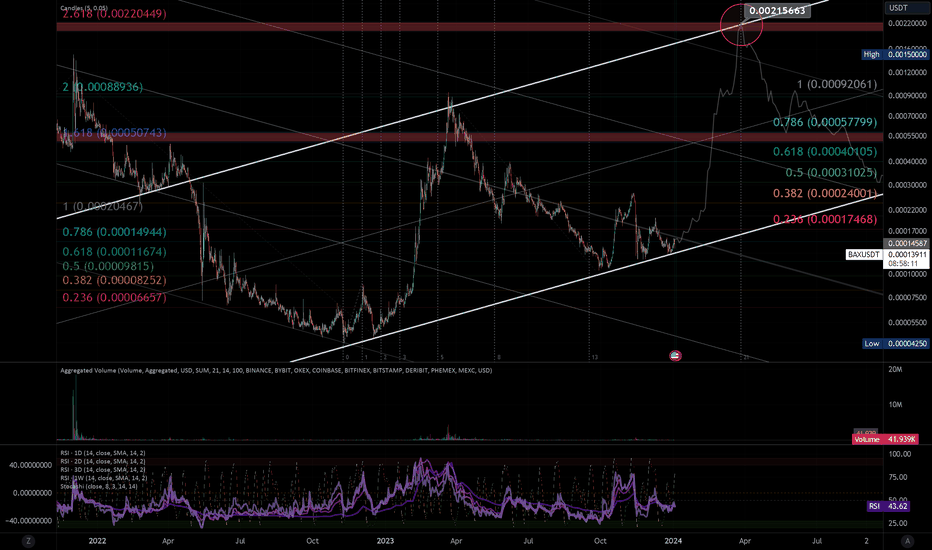This screenshot has height=550, width=932.
Task: Click the High 0.00150000 price label
Action: 895,54
